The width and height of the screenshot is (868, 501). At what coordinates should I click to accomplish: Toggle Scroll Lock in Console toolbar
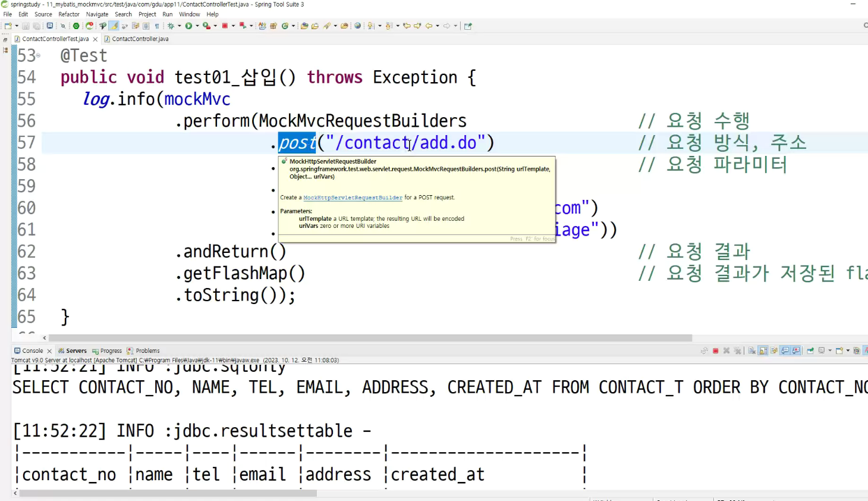763,350
